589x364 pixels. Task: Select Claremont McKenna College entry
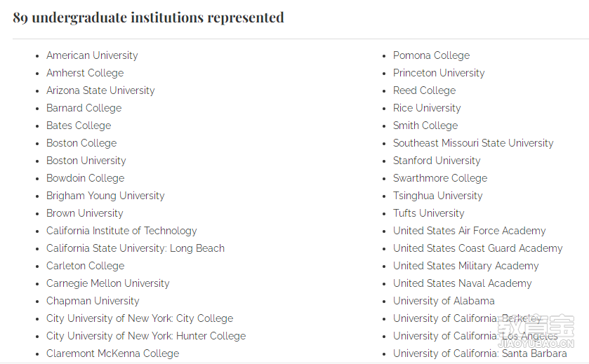pos(113,353)
